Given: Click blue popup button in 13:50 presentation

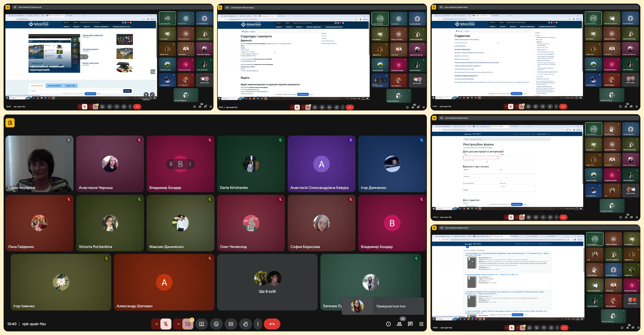Looking at the screenshot, I should pyautogui.click(x=303, y=94).
